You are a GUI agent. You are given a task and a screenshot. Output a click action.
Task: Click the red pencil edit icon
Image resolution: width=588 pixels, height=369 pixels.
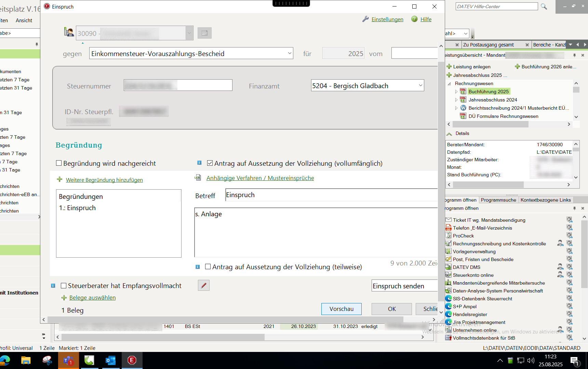tap(204, 285)
